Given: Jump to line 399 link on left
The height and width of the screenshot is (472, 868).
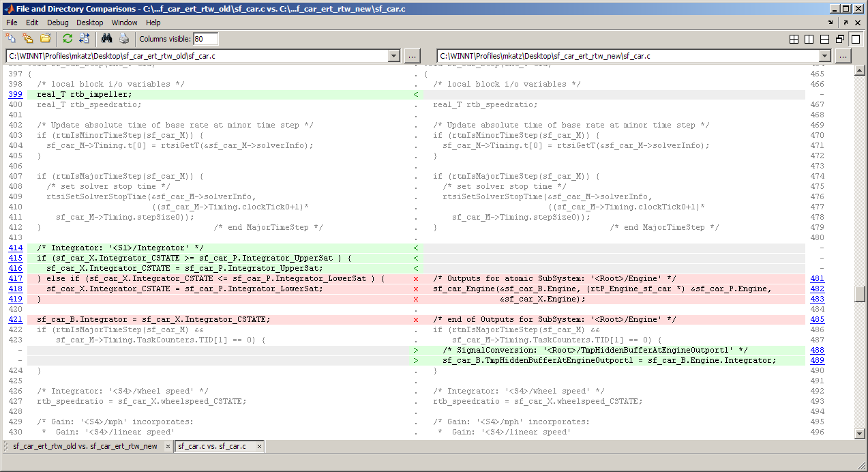Looking at the screenshot, I should tap(15, 94).
